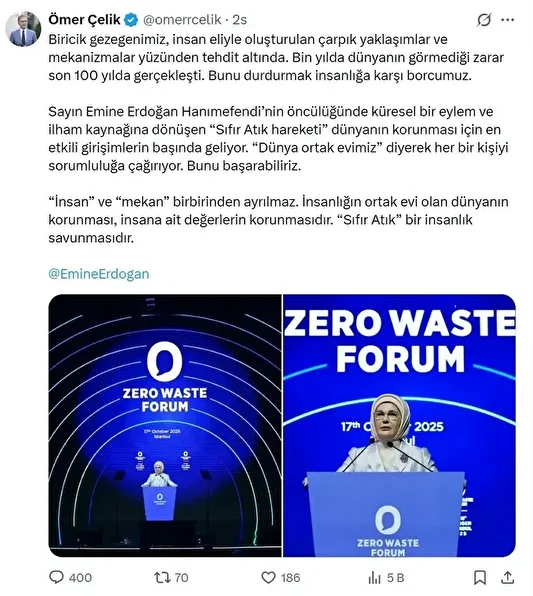533x596 pixels.
Task: Click the 400 replies count
Action: pos(80,578)
